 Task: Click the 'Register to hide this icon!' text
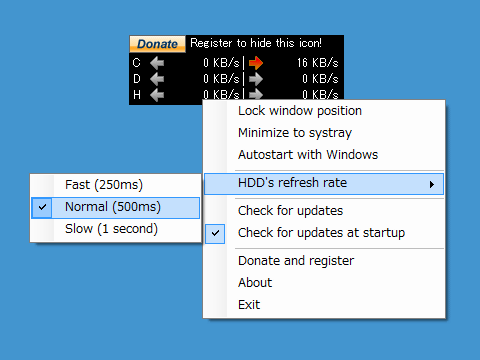256,43
